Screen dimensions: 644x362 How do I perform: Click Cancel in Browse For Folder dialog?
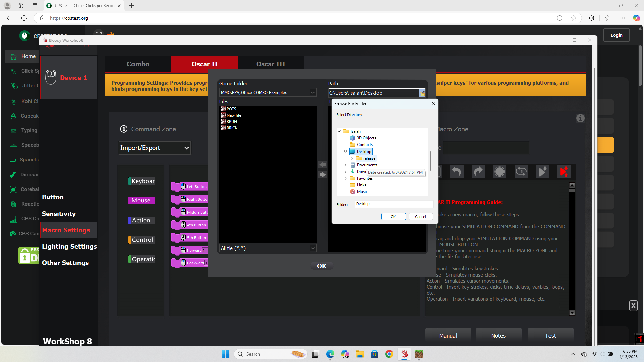click(420, 217)
